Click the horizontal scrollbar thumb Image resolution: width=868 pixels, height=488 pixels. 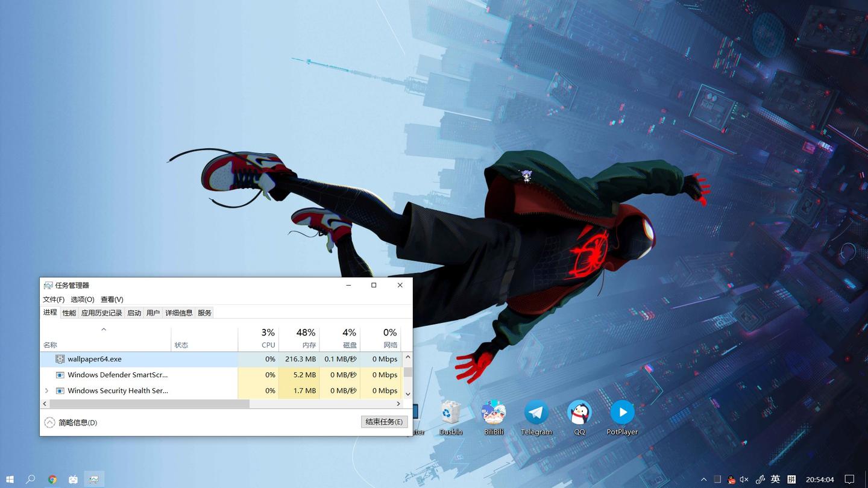pyautogui.click(x=149, y=404)
